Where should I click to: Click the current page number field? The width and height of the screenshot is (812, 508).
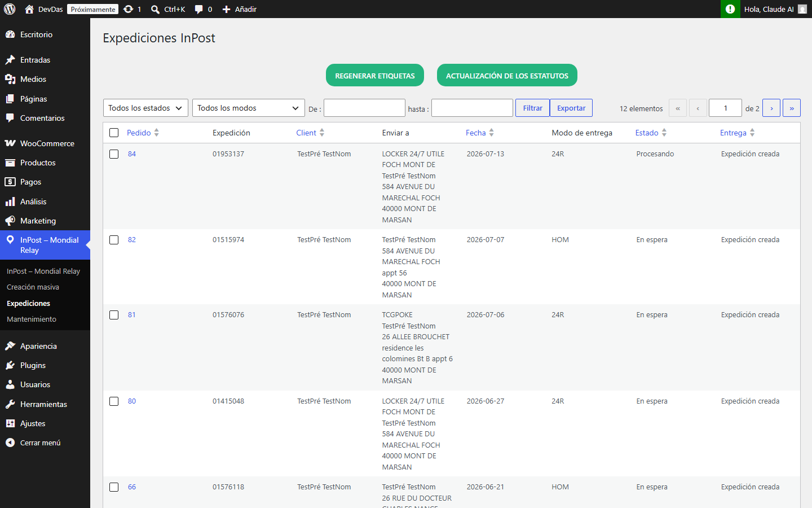click(725, 108)
